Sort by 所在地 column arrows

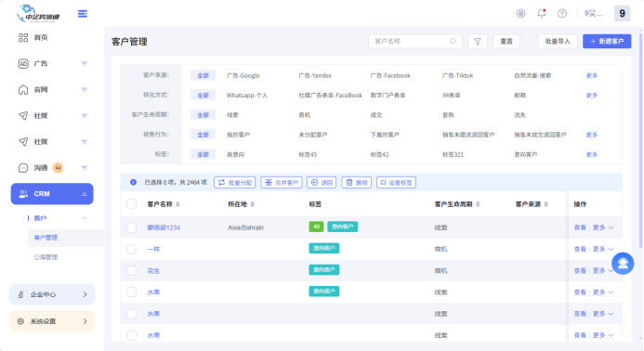pos(252,204)
